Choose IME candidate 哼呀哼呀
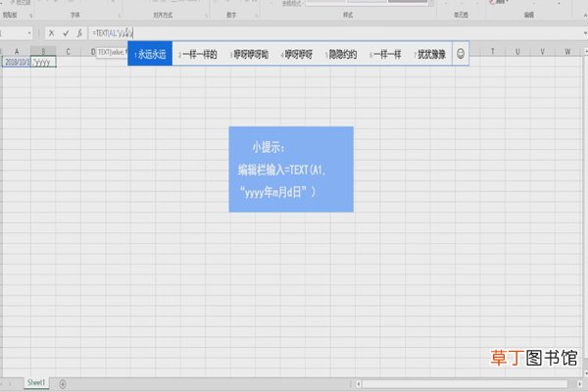 click(297, 54)
